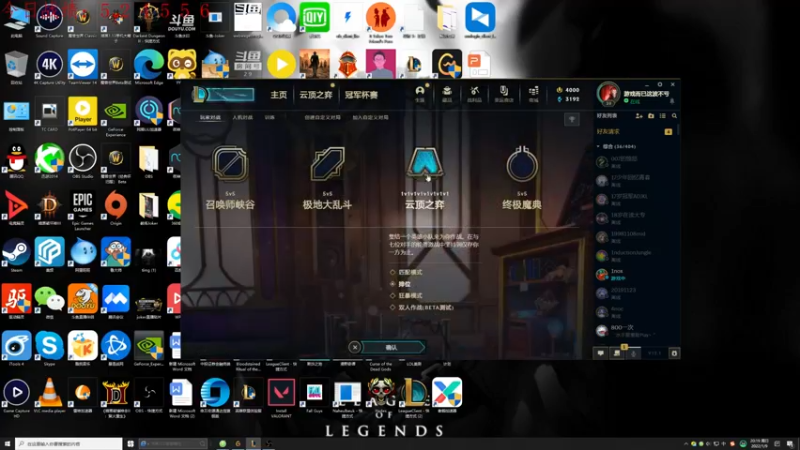The image size is (800, 450).
Task: Switch to 人机对战 sub-tab
Action: pos(242,117)
